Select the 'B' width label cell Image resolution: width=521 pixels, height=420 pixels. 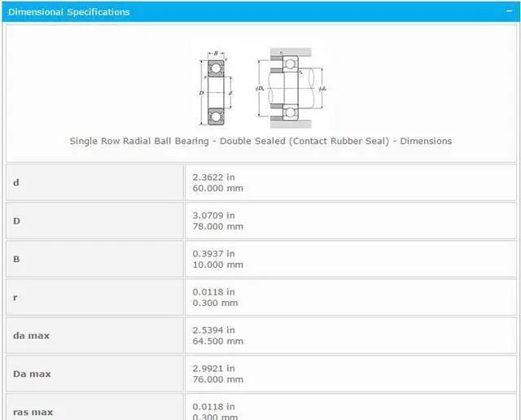click(16, 259)
